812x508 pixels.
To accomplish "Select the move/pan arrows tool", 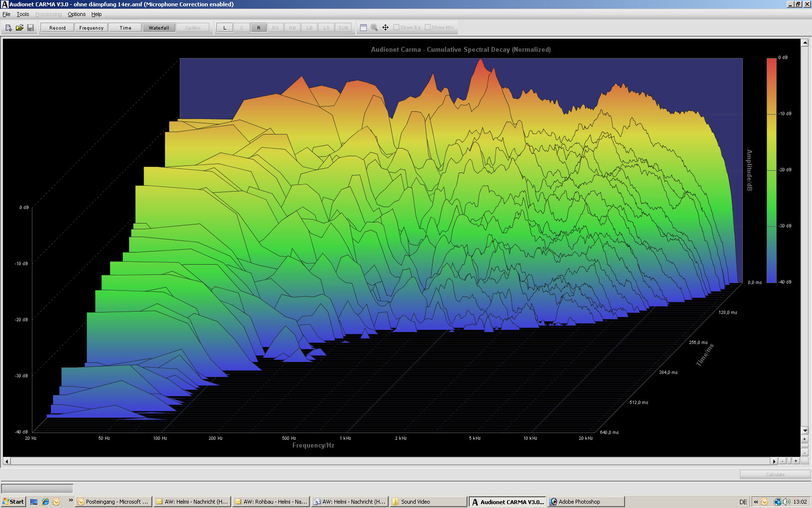I will pyautogui.click(x=385, y=28).
